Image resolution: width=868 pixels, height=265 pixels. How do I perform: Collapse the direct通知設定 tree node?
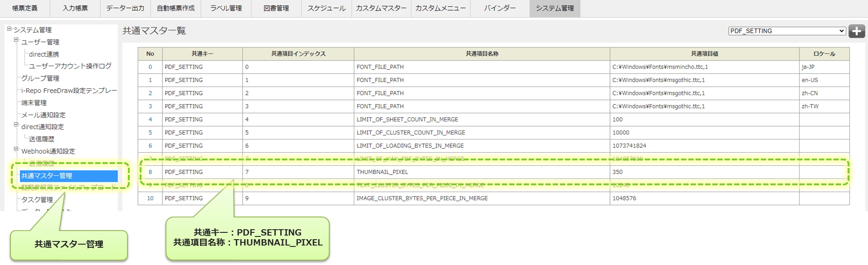[16, 125]
